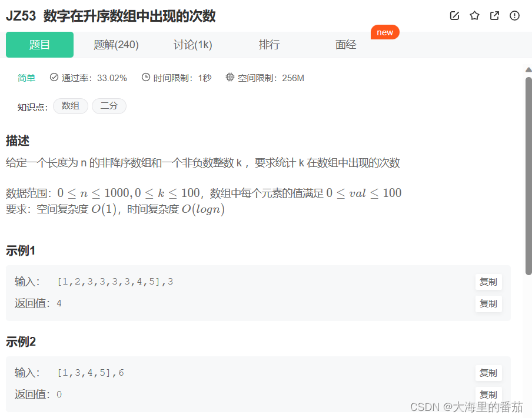Click the 二分 knowledge tag
The height and width of the screenshot is (418, 532).
[109, 106]
